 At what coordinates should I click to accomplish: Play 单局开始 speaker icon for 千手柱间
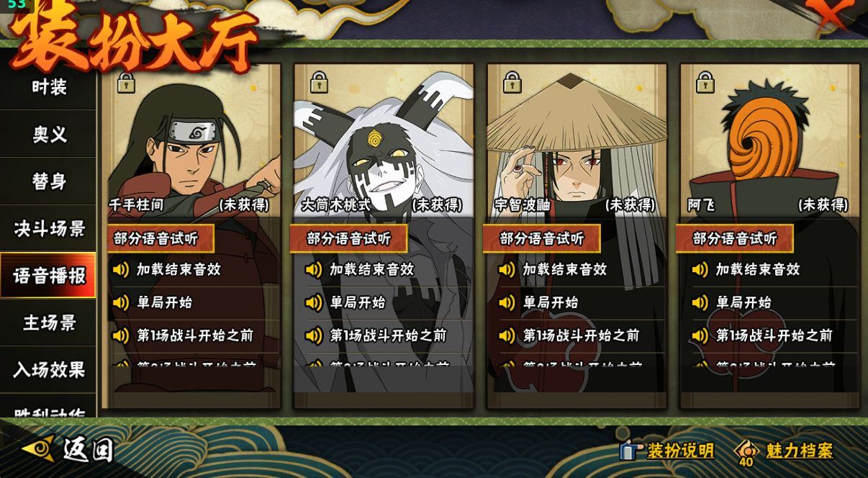pyautogui.click(x=121, y=302)
